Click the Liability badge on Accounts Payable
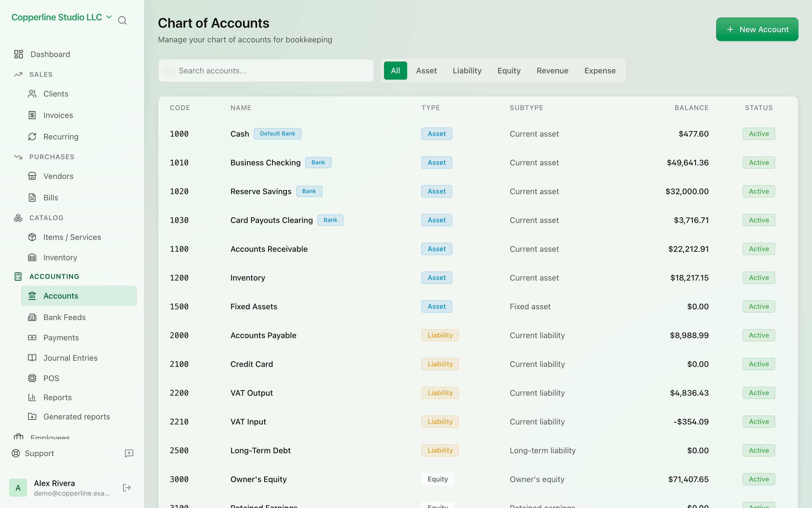812x508 pixels. pyautogui.click(x=440, y=335)
